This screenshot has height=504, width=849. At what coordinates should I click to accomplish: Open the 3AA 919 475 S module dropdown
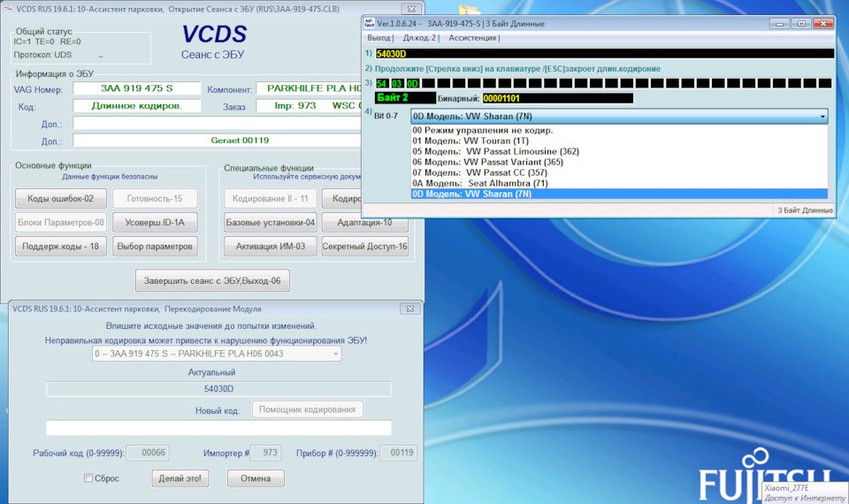(217, 354)
